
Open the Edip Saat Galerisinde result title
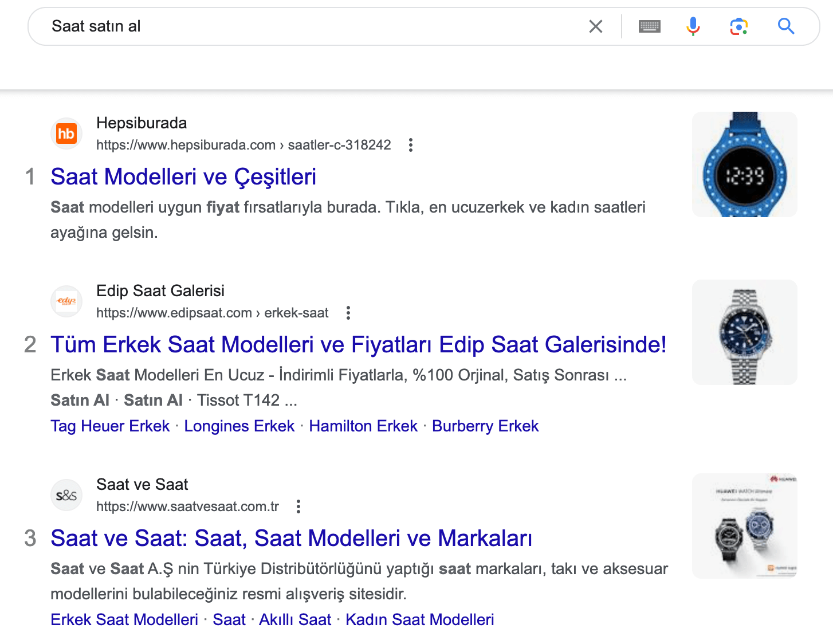(358, 345)
